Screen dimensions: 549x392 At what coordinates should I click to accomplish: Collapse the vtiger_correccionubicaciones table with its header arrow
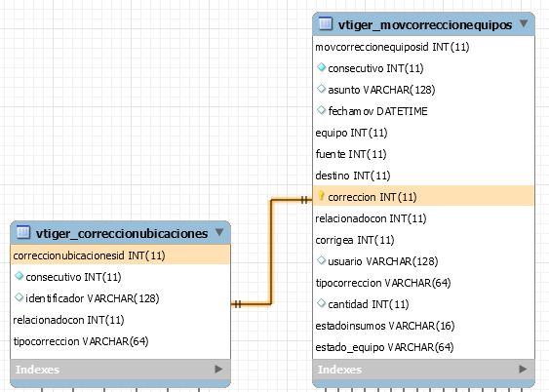pyautogui.click(x=219, y=232)
